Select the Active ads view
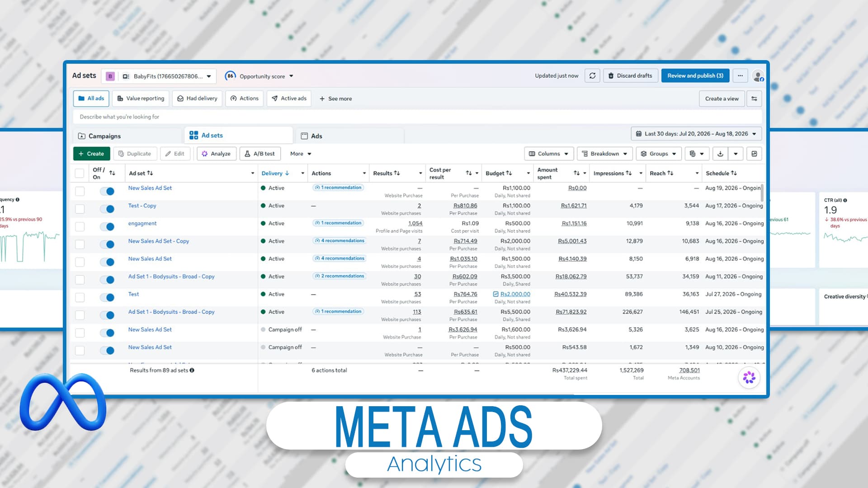Screen dimensions: 868x488 coord(289,99)
